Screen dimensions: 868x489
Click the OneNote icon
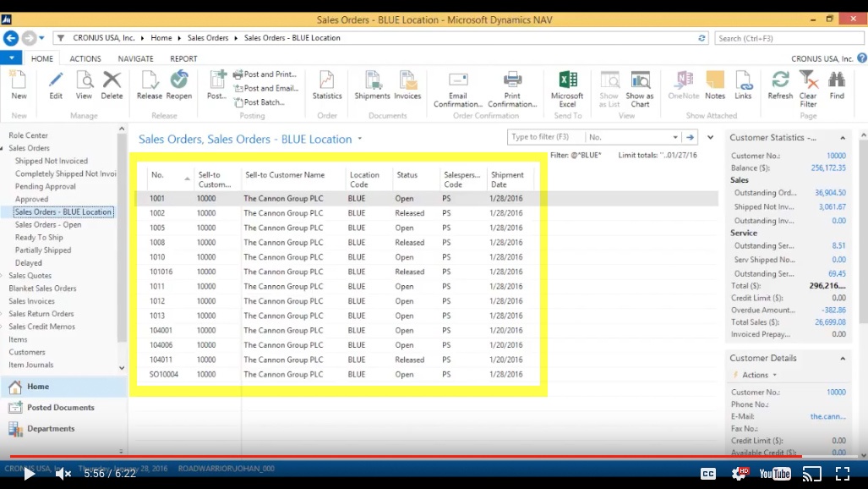point(684,85)
